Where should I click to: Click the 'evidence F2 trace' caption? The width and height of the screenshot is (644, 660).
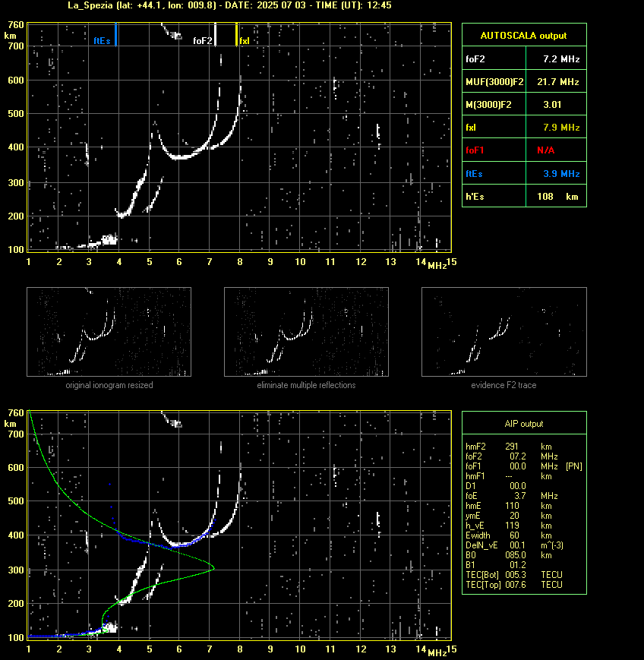[504, 385]
